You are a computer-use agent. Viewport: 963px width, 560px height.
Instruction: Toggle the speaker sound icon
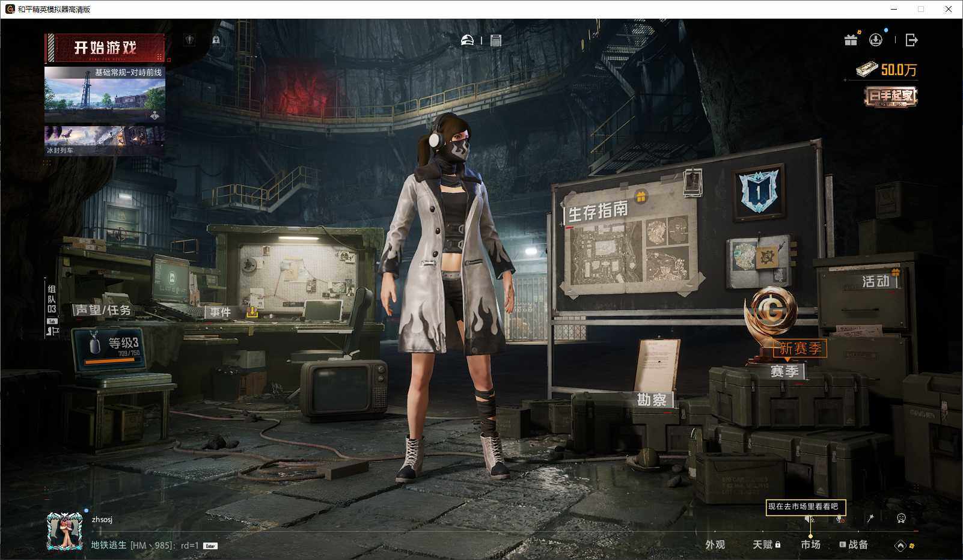click(x=810, y=519)
